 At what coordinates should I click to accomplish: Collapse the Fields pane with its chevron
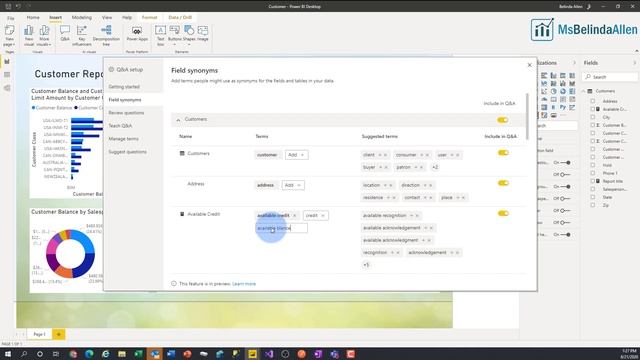point(634,63)
